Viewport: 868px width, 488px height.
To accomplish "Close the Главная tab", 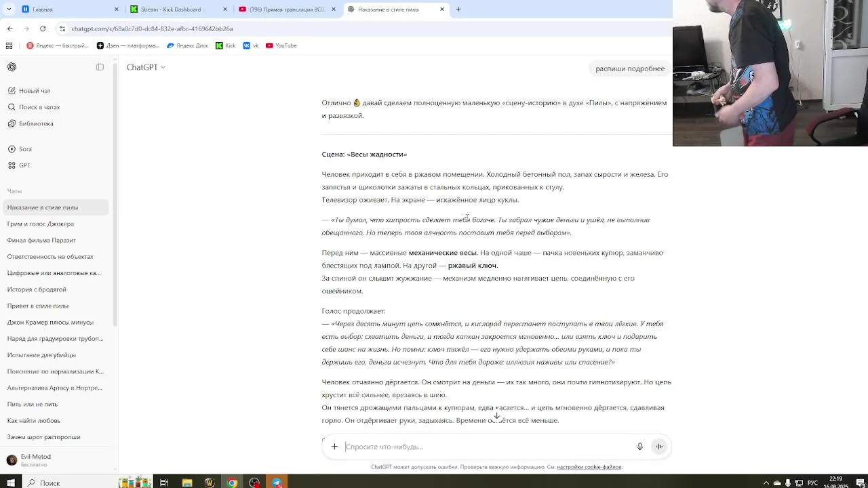I will (117, 9).
